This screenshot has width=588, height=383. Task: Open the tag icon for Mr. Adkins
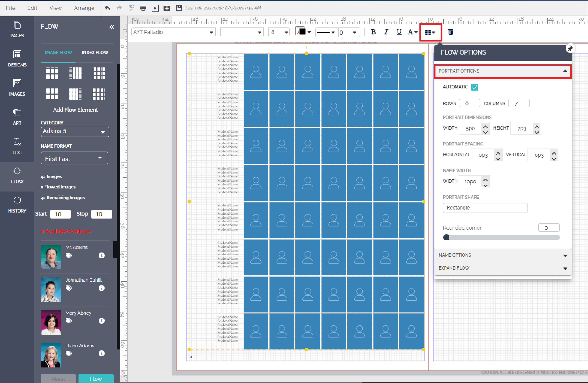click(68, 255)
